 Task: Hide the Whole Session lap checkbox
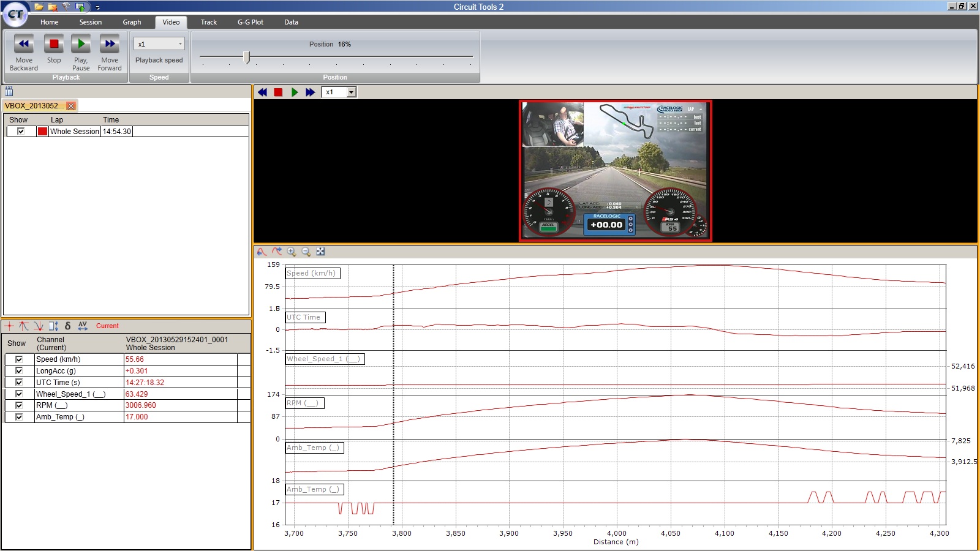[x=21, y=131]
